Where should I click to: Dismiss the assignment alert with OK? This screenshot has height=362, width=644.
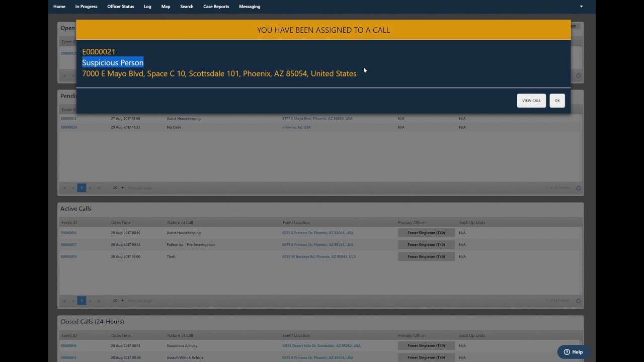557,101
